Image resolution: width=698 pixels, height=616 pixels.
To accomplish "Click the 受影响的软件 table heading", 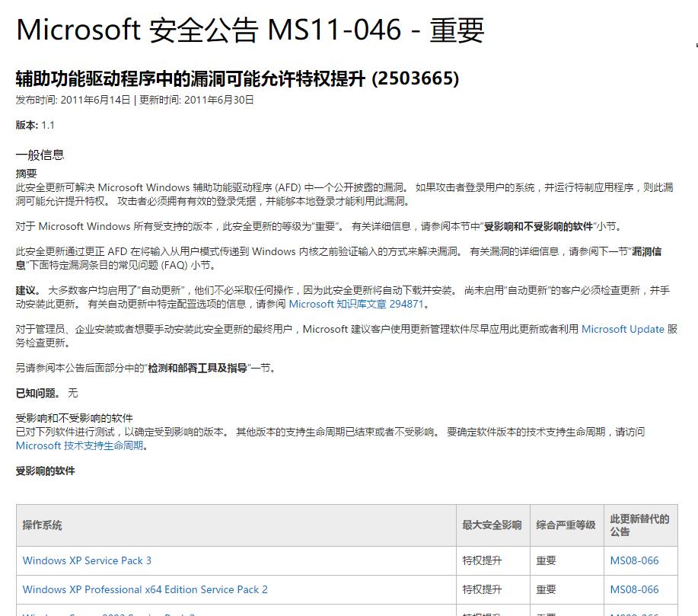I will point(46,471).
